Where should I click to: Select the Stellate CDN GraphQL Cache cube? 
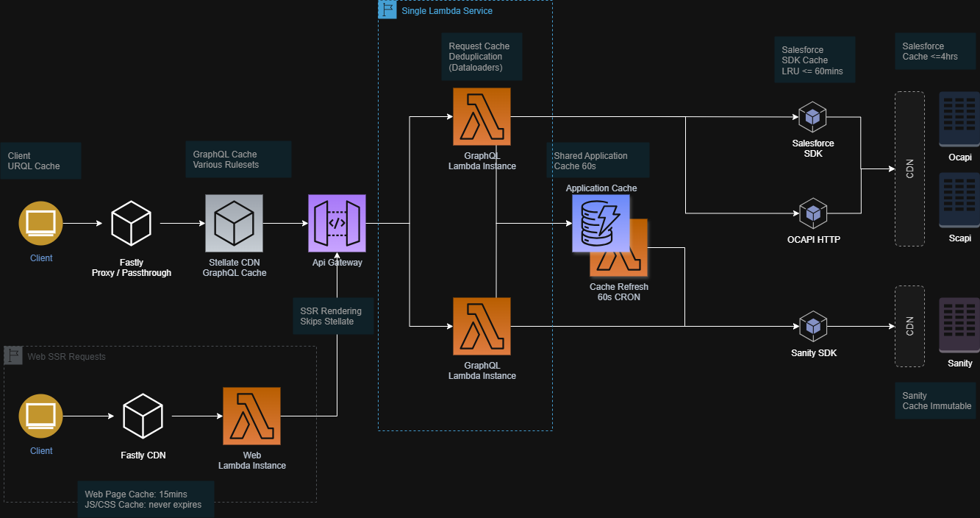[235, 223]
